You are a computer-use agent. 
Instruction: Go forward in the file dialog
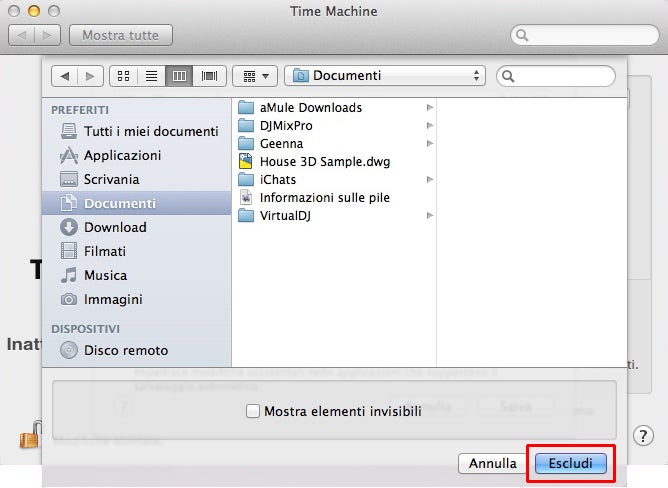[x=90, y=76]
